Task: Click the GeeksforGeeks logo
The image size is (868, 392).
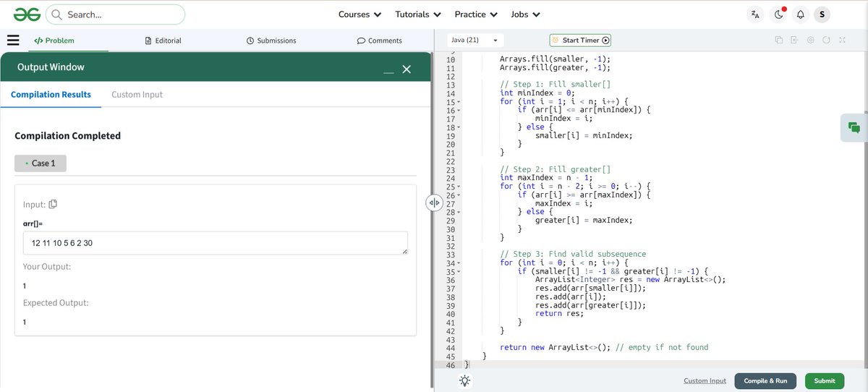Action: (26, 14)
